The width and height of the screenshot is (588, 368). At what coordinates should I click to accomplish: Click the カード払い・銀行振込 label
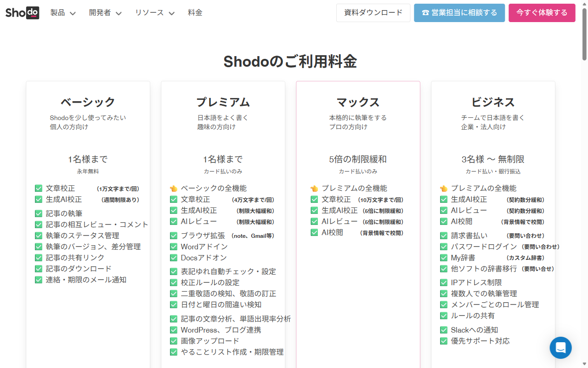(x=493, y=172)
